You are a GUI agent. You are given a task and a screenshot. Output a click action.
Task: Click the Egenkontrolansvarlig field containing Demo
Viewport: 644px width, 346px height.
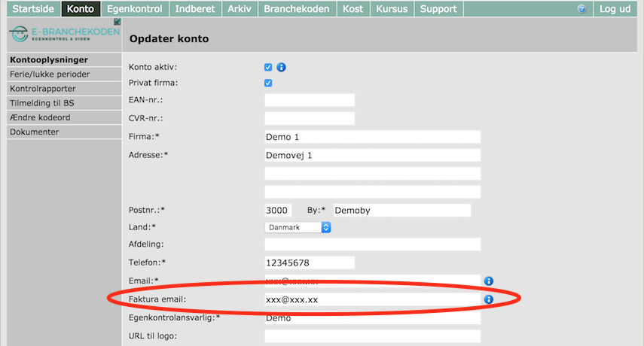point(373,317)
